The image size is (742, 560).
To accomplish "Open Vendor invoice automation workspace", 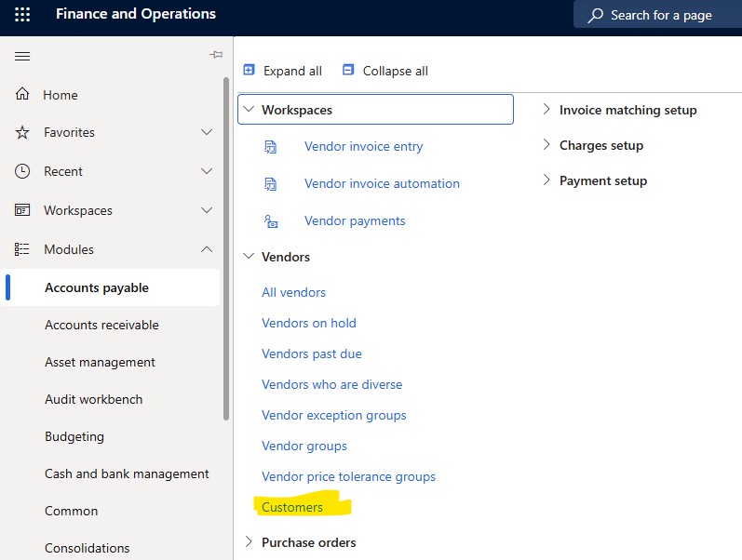I will pyautogui.click(x=382, y=183).
